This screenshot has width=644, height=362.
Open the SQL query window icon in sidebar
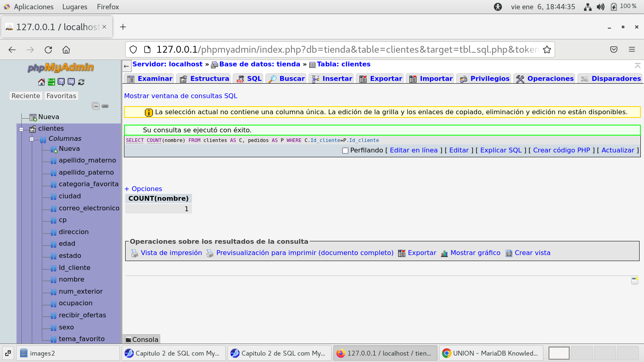(71, 82)
